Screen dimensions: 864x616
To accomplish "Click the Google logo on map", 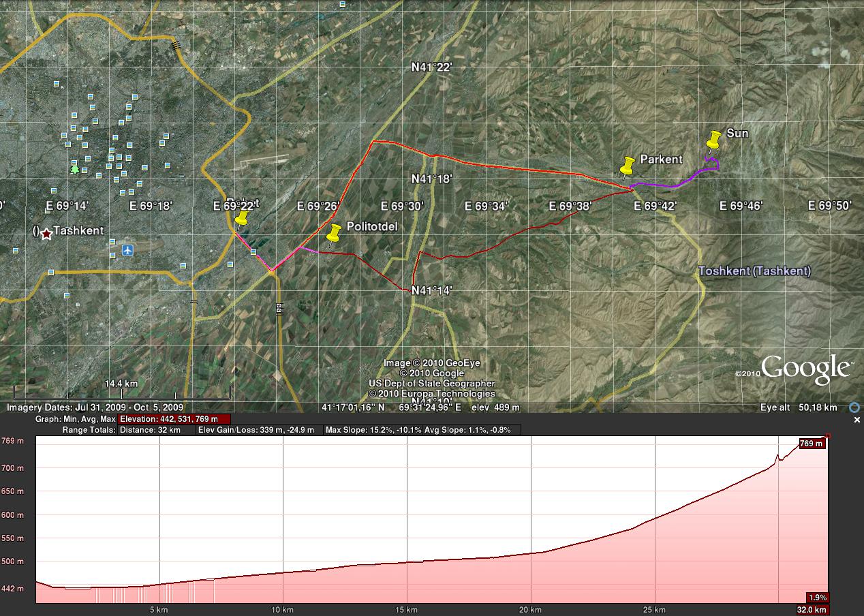I will coord(805,368).
